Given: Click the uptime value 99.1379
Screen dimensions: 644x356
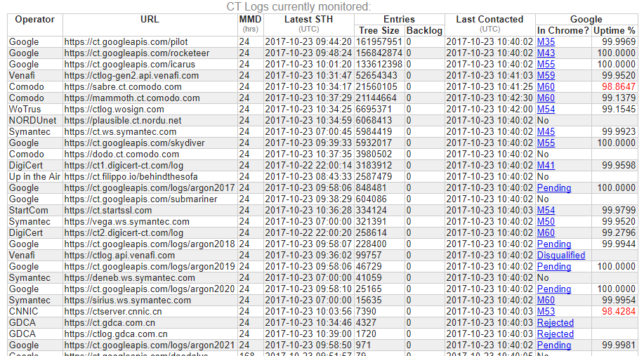Looking at the screenshot, I should pos(619,98).
